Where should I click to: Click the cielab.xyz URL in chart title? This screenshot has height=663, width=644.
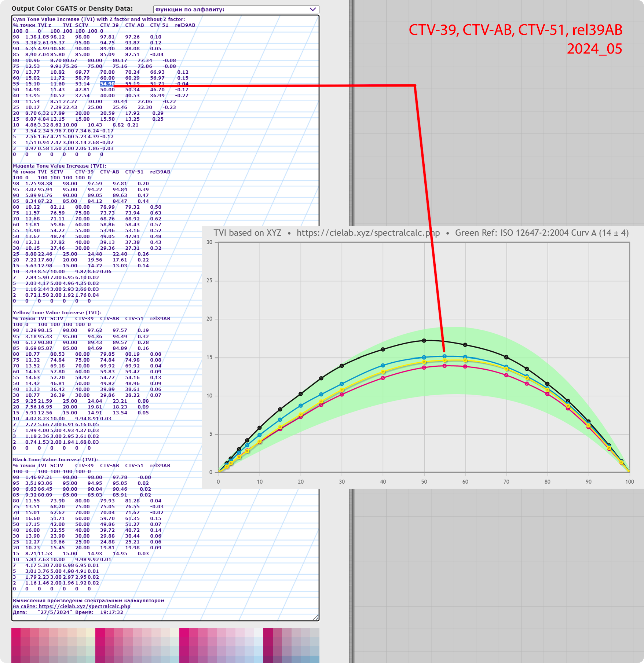pyautogui.click(x=368, y=233)
